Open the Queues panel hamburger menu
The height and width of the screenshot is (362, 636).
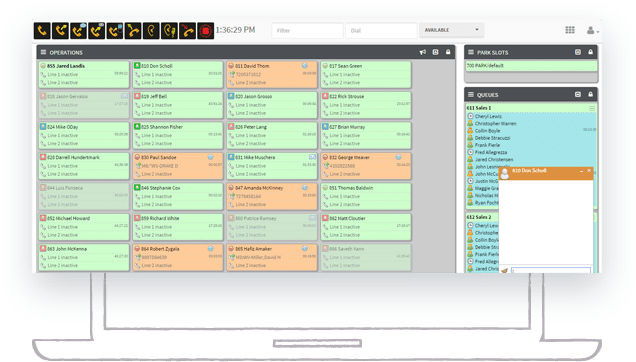point(471,94)
